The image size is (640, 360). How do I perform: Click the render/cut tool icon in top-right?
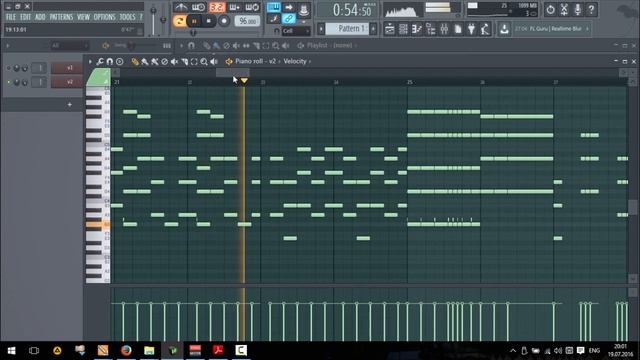click(x=564, y=9)
